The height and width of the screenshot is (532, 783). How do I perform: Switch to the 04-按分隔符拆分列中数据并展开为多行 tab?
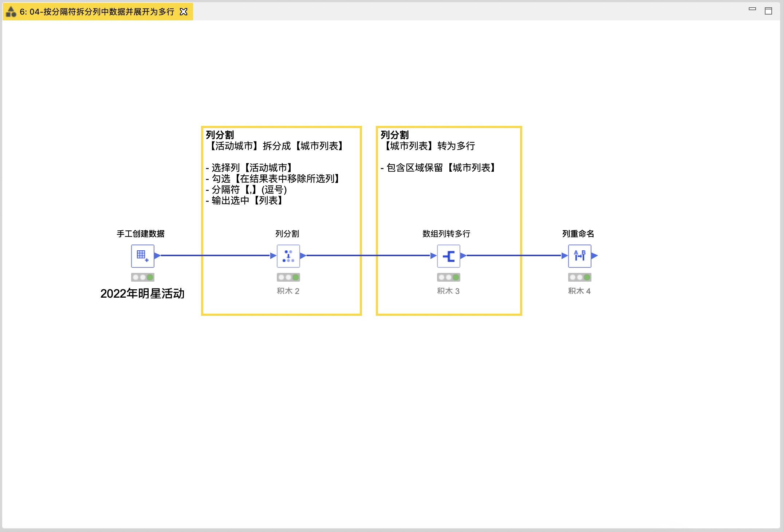click(97, 12)
